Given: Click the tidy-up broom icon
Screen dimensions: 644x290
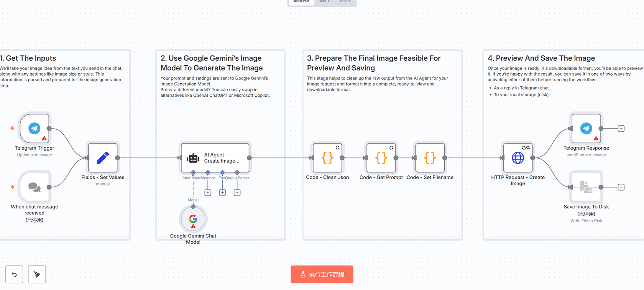Looking at the screenshot, I should click(x=37, y=274).
